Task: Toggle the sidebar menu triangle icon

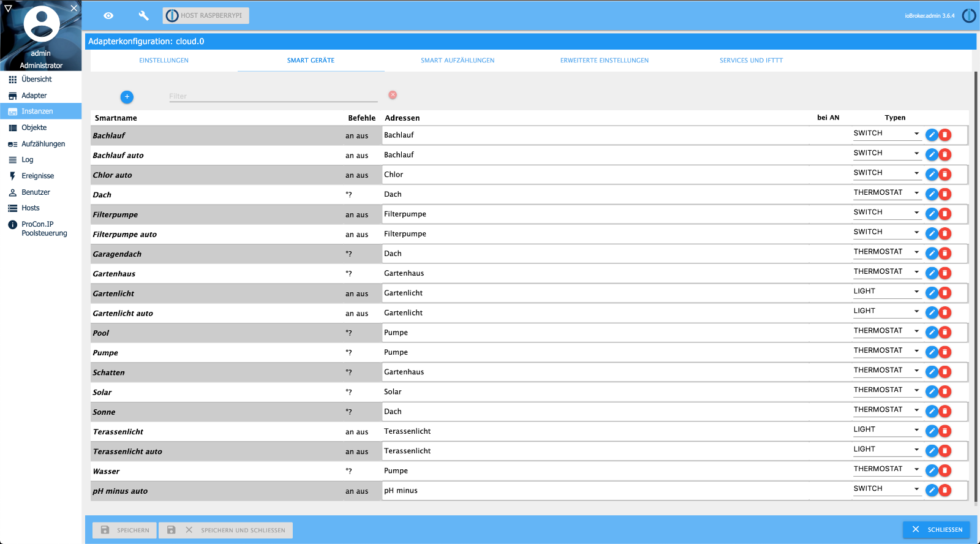Action: 8,9
